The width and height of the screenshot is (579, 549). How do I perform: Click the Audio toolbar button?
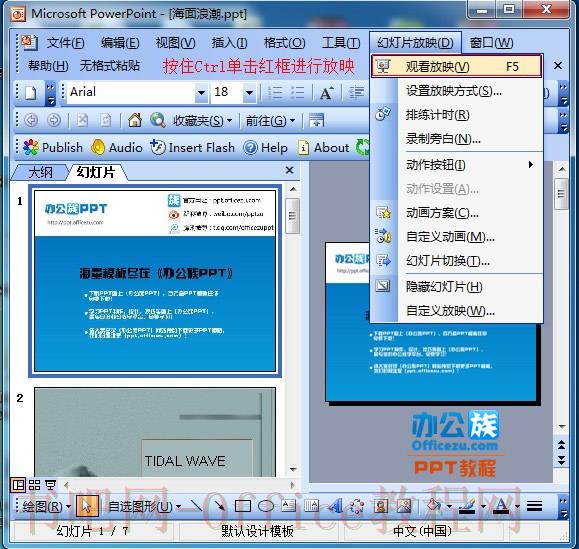pos(117,148)
